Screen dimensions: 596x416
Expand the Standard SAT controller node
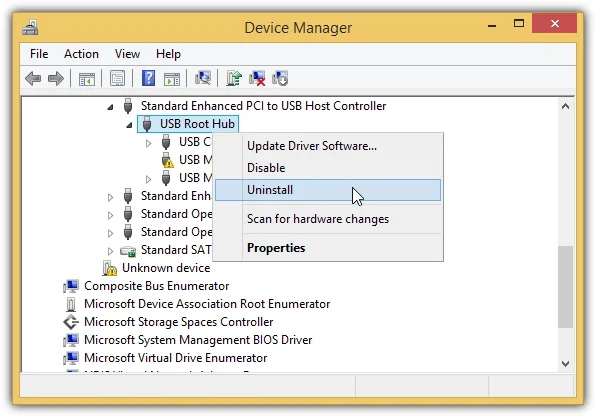110,251
